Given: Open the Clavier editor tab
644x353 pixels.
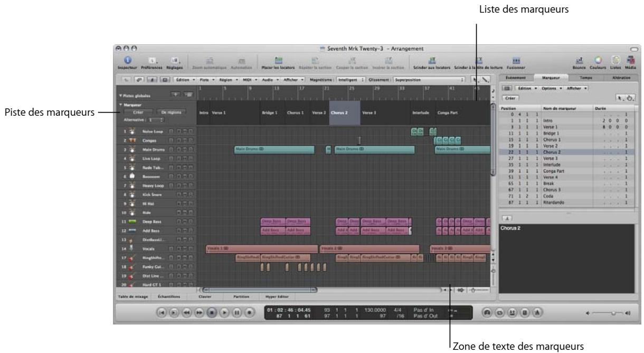Looking at the screenshot, I should coord(204,296).
